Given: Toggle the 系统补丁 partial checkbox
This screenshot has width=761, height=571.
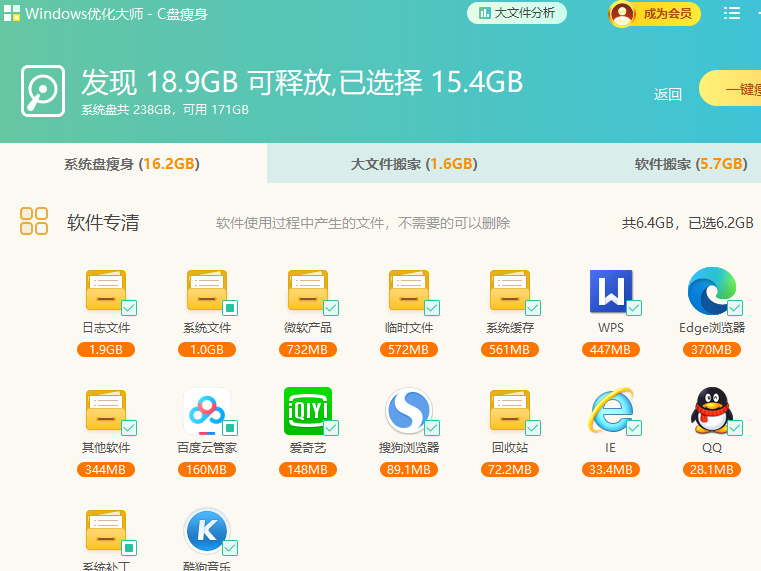Looking at the screenshot, I should point(129,548).
